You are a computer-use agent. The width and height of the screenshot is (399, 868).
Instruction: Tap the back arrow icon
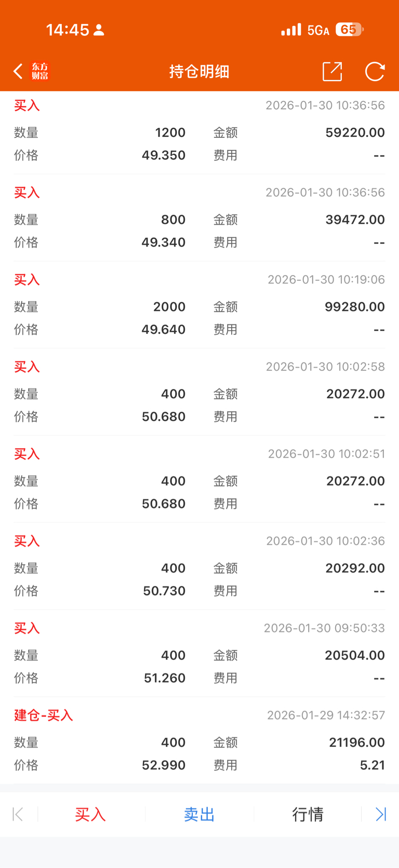[x=18, y=71]
